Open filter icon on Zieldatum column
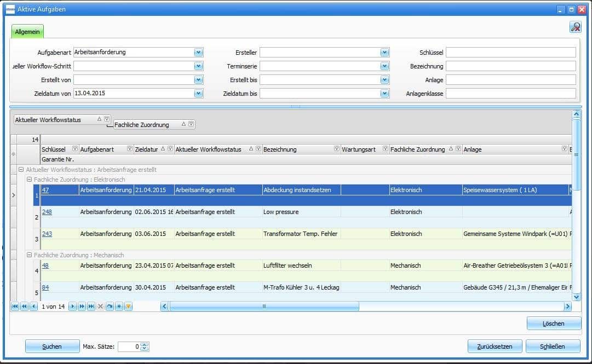 pos(170,149)
